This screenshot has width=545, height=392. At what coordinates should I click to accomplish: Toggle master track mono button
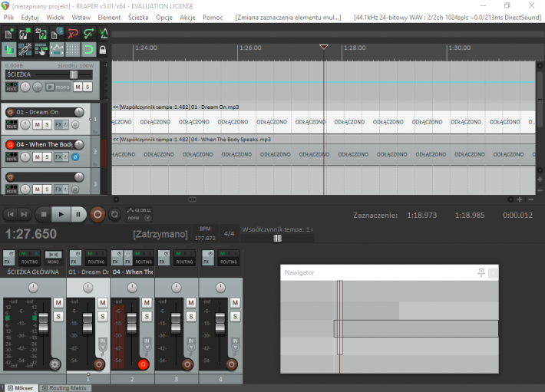58,87
